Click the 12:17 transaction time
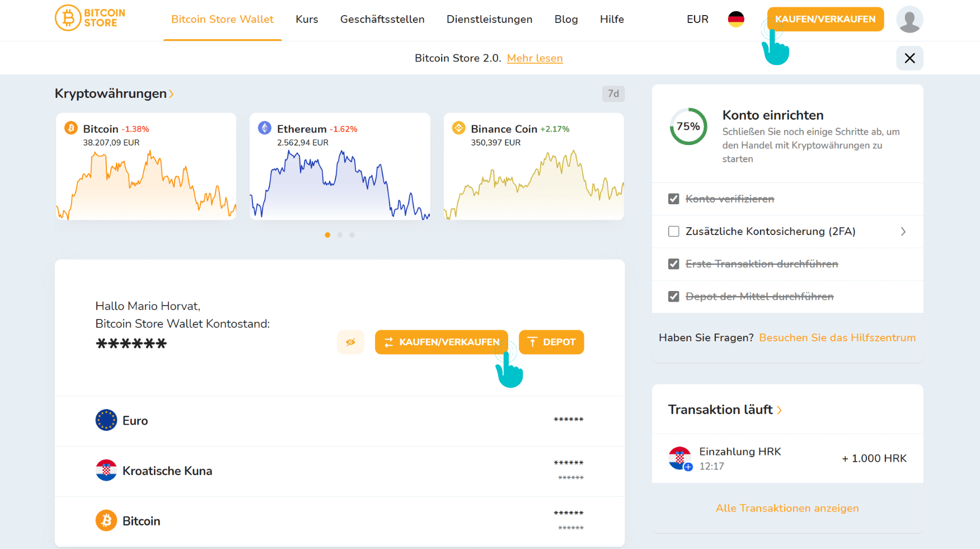The image size is (980, 549). click(711, 466)
